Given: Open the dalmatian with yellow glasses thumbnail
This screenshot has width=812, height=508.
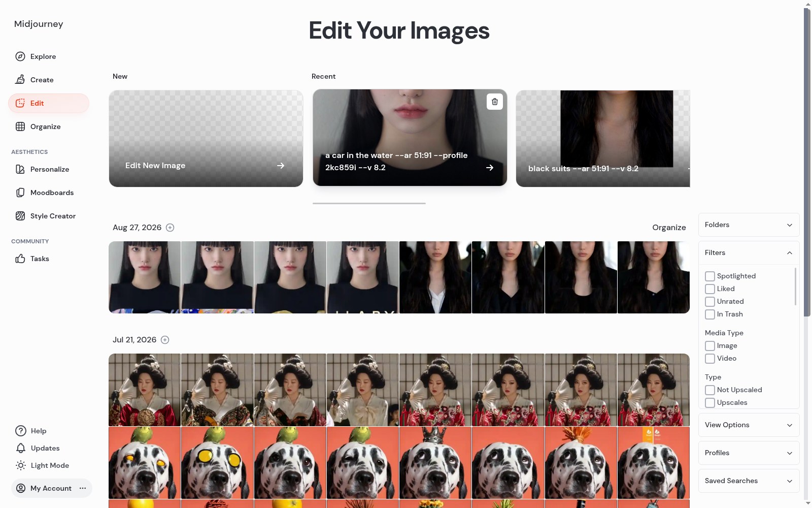Looking at the screenshot, I should pos(217,463).
